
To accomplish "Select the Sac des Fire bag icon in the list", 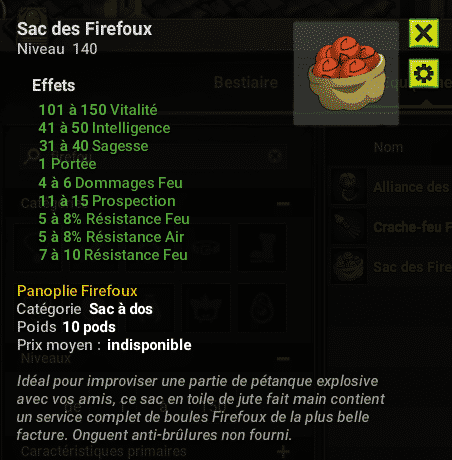I will [x=349, y=267].
